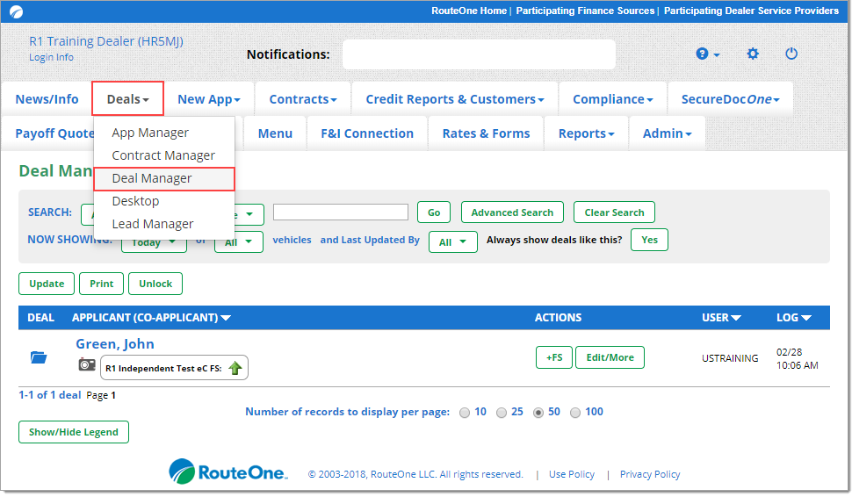This screenshot has height=504, width=852.
Task: Click the power logout icon
Action: click(791, 54)
